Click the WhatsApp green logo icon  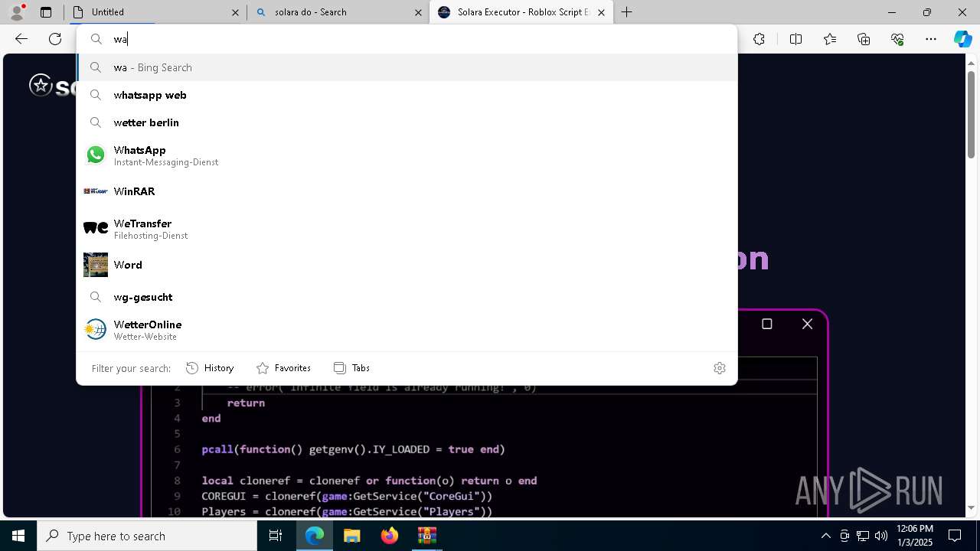(x=96, y=155)
